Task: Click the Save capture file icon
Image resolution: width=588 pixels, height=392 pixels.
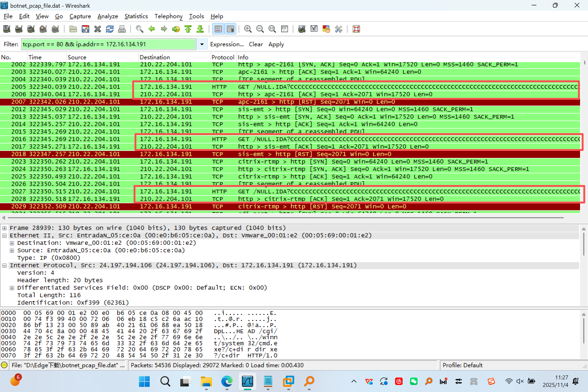Action: coord(85,29)
